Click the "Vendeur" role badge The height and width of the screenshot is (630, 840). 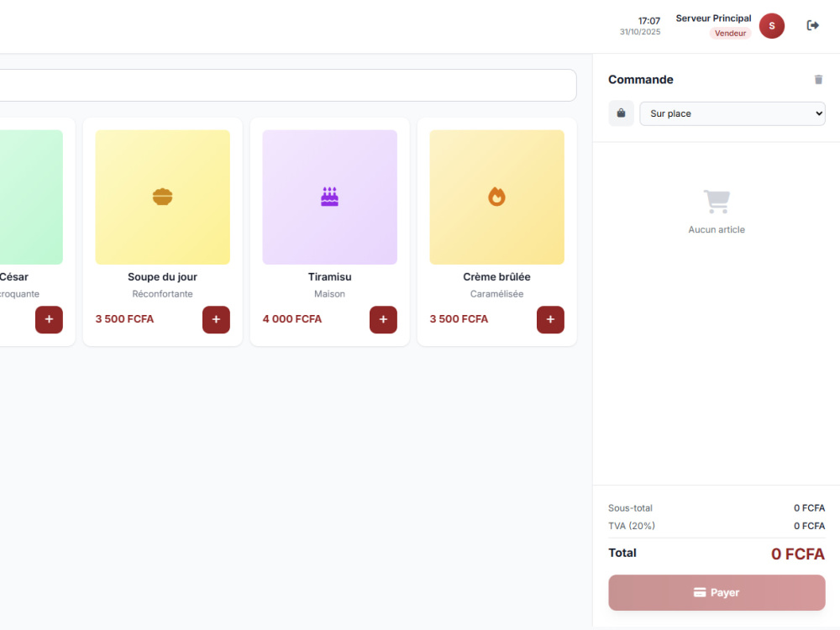(730, 34)
